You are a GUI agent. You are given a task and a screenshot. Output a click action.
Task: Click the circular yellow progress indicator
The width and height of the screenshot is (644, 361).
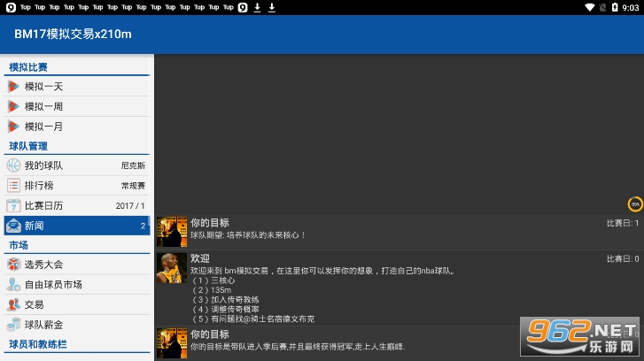(x=634, y=204)
